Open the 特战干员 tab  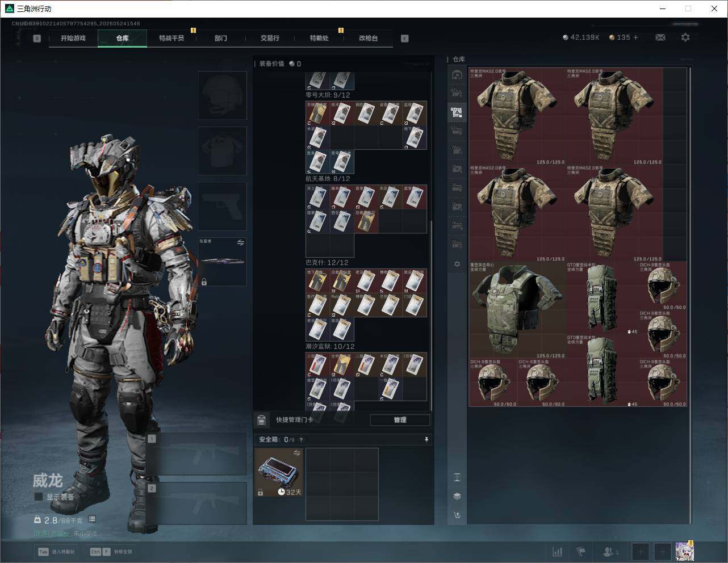(x=171, y=39)
